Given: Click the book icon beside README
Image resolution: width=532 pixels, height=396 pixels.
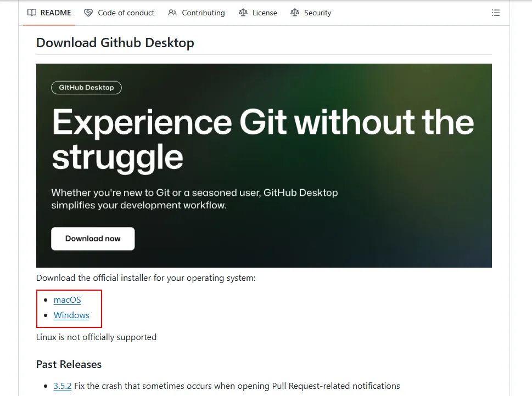Looking at the screenshot, I should coord(32,13).
